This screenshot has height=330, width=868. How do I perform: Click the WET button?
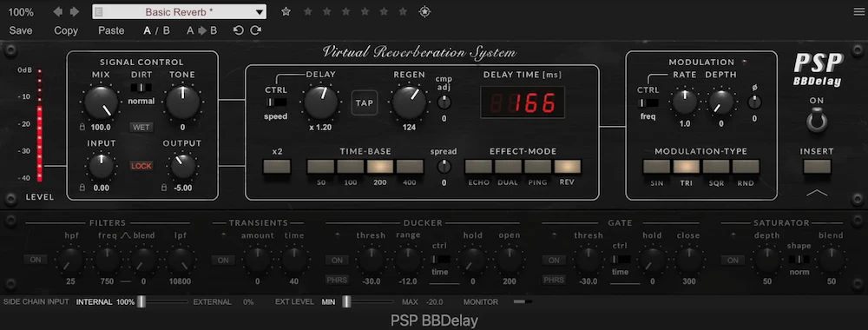pos(141,128)
